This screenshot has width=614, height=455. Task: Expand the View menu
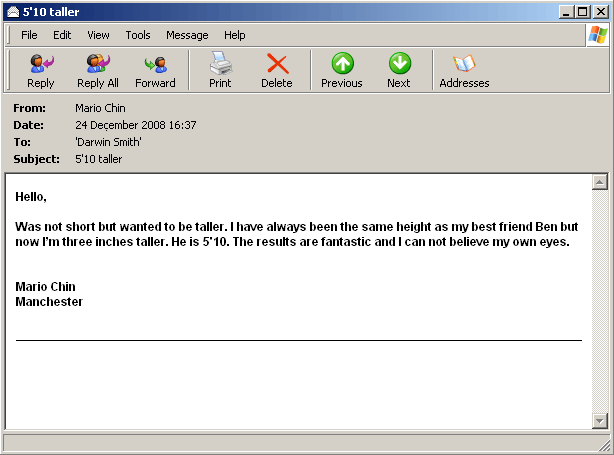(98, 35)
